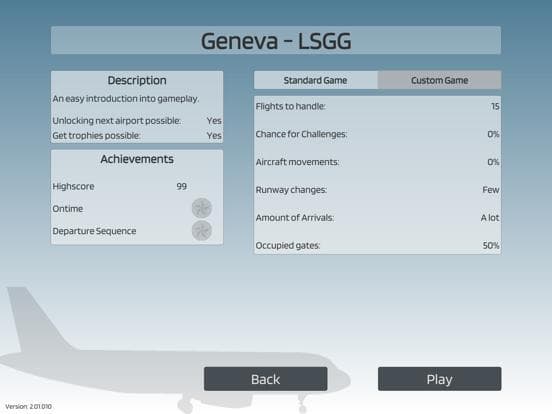This screenshot has height=414, width=552.
Task: Click the airplane silhouette tail fin
Action: [x=33, y=317]
